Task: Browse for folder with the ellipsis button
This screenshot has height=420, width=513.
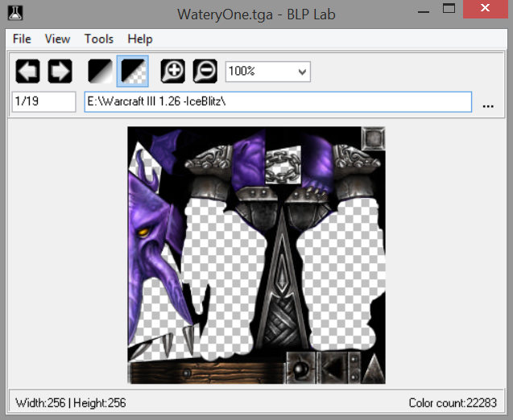Action: [x=488, y=105]
